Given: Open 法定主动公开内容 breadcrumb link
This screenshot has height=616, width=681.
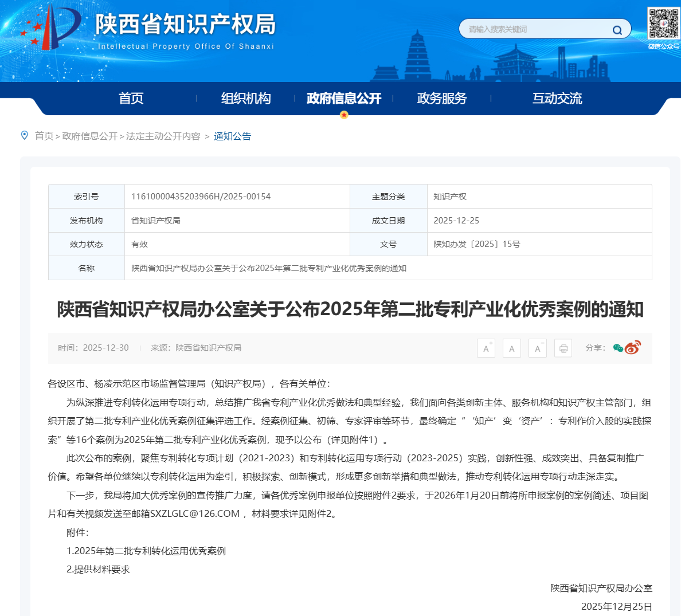Looking at the screenshot, I should pos(163,136).
